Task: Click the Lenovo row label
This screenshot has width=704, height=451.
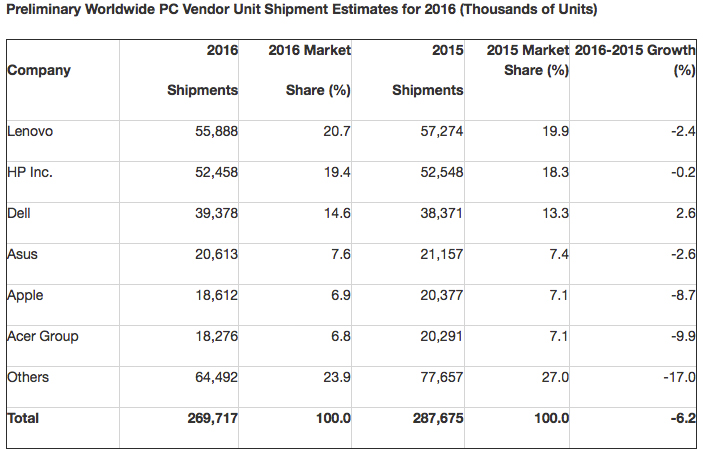Action: point(30,131)
